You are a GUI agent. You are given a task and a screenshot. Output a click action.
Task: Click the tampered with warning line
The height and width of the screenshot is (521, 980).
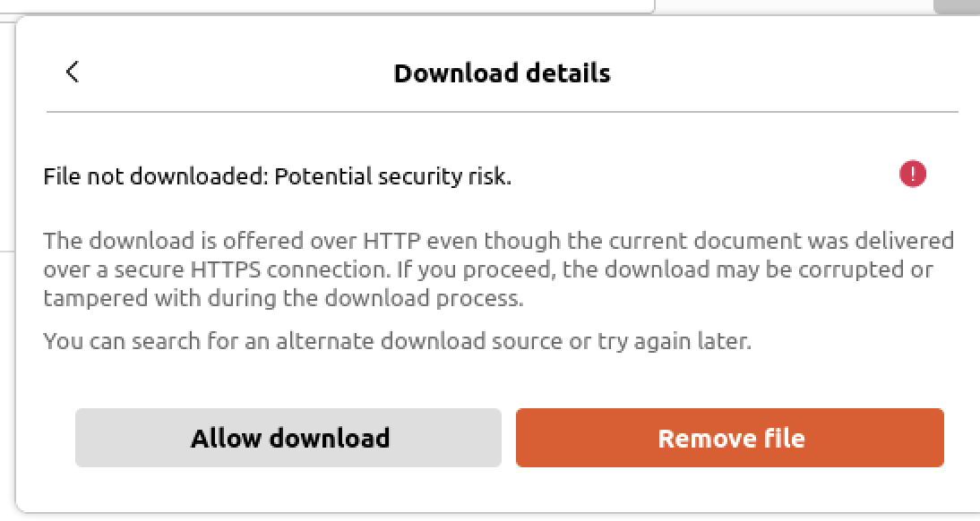pyautogui.click(x=283, y=298)
